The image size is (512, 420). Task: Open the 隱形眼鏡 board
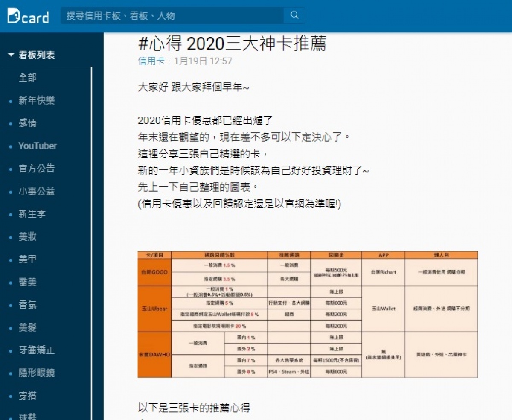tap(37, 373)
